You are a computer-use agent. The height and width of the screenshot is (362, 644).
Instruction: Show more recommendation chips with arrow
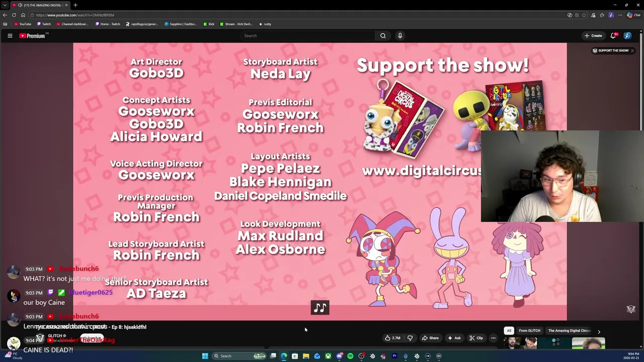[599, 331]
